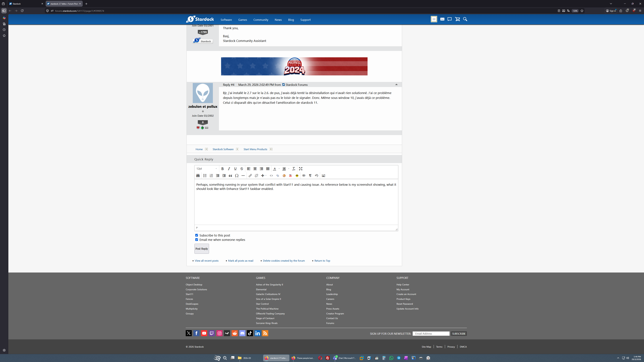
Task: Open the Community menu in navigation bar
Action: coord(261,20)
